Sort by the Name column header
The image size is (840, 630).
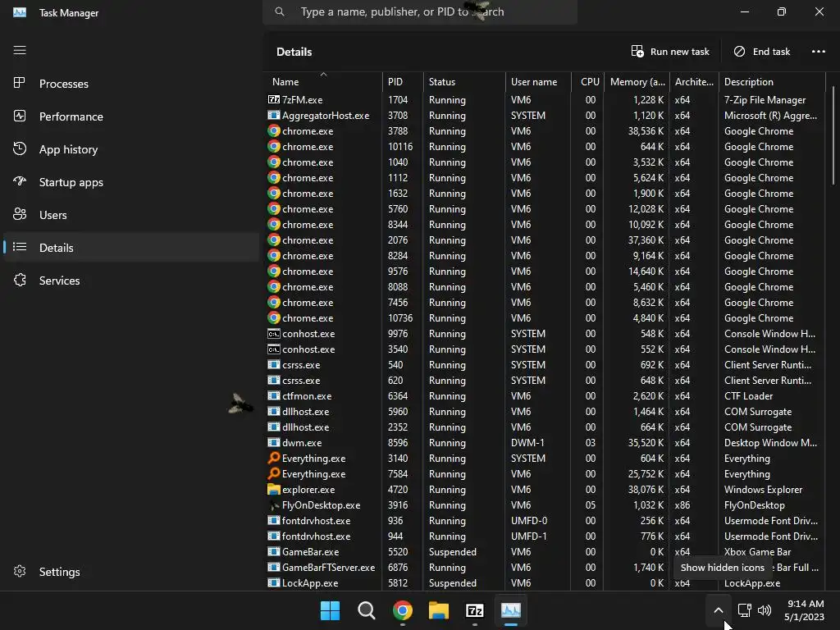point(323,82)
